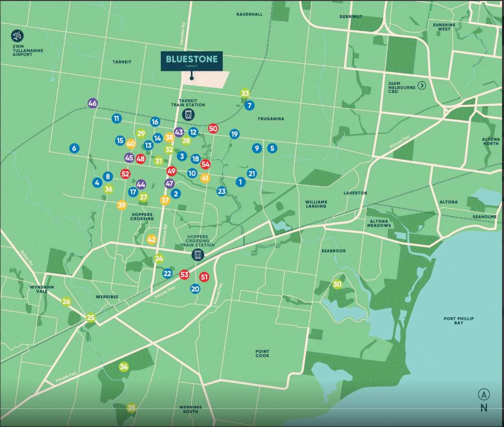Click blue marker 1
This screenshot has height=427, width=504.
click(240, 182)
